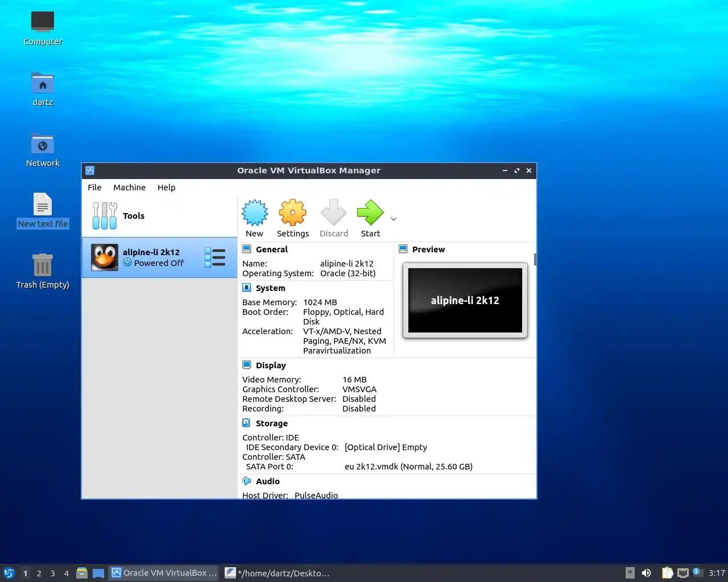Click the New virtual machine icon
728x582 pixels.
pos(254,213)
